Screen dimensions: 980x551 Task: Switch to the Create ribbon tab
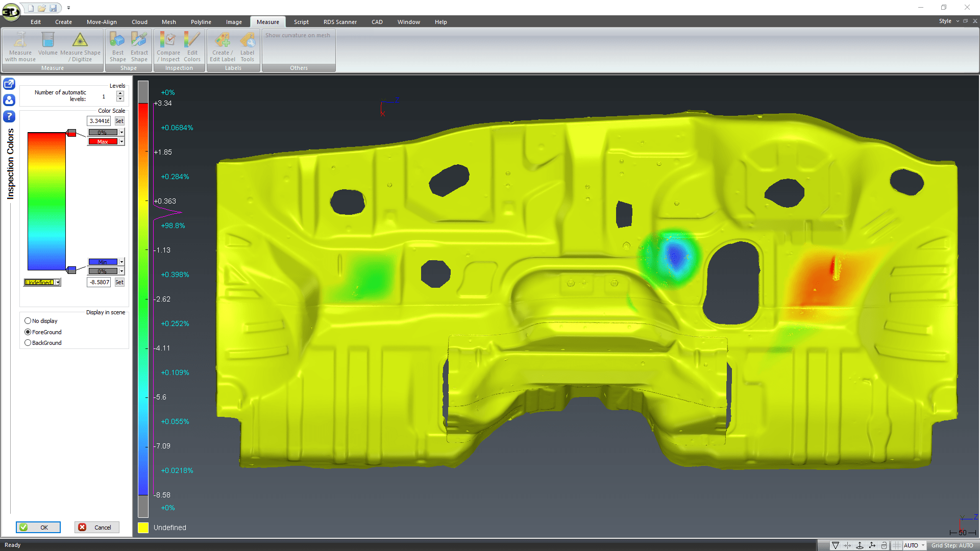pyautogui.click(x=63, y=22)
